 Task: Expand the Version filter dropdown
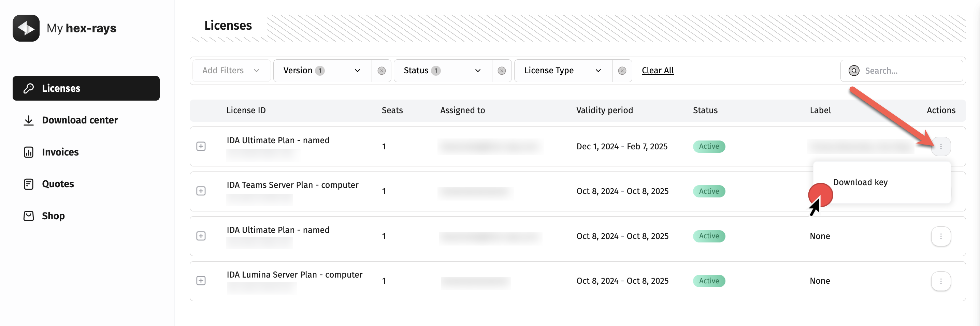(x=322, y=71)
